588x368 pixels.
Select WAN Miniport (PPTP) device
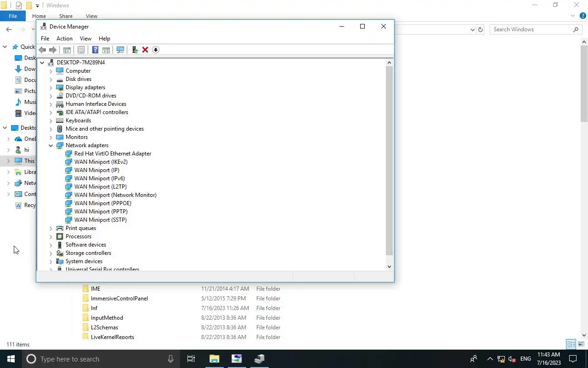point(101,212)
